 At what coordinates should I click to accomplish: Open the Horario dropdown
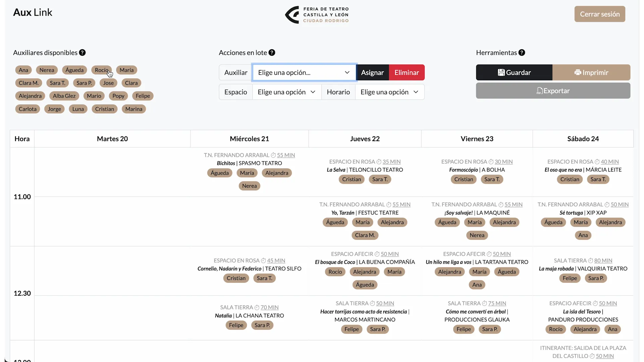389,92
